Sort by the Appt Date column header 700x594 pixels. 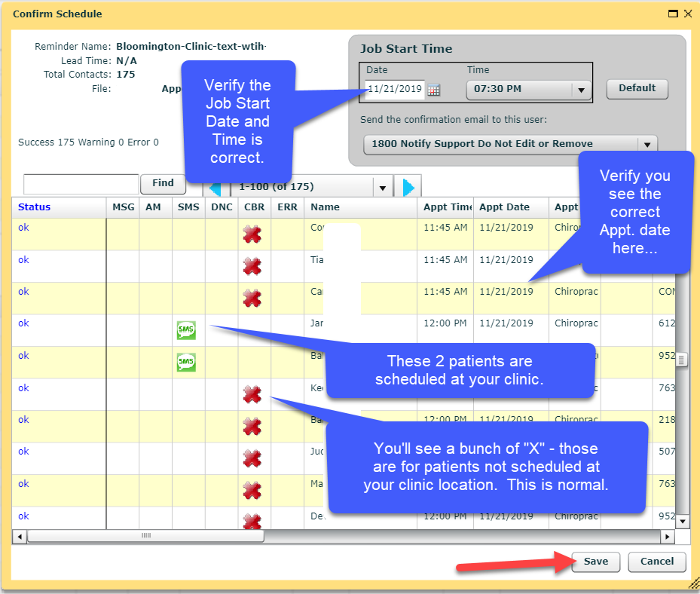pos(504,207)
